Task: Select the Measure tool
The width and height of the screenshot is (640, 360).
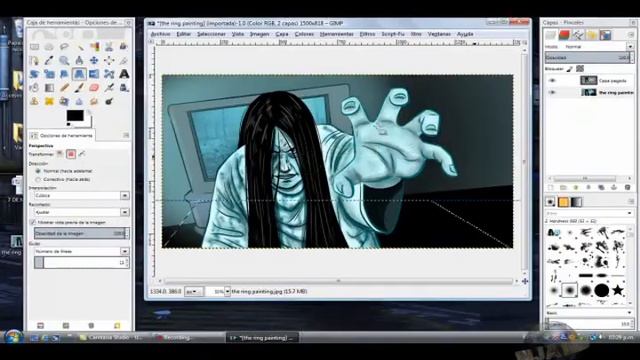Action: [x=79, y=61]
